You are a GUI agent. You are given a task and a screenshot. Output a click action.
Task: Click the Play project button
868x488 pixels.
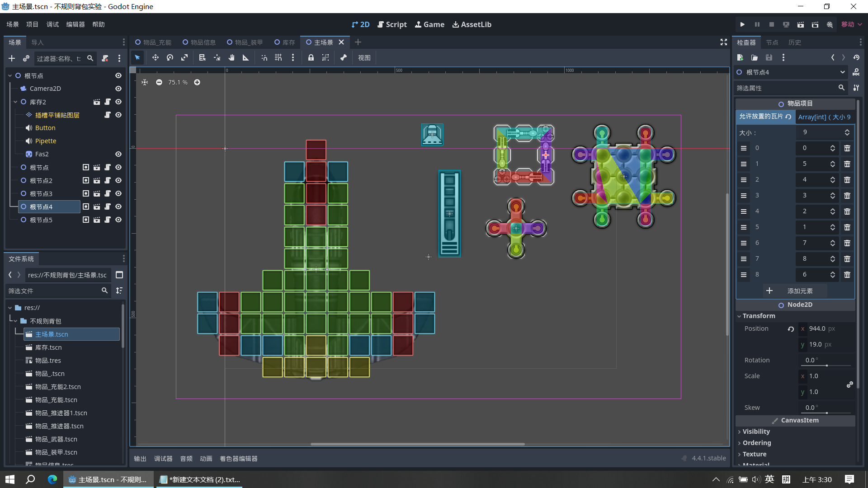pos(742,24)
